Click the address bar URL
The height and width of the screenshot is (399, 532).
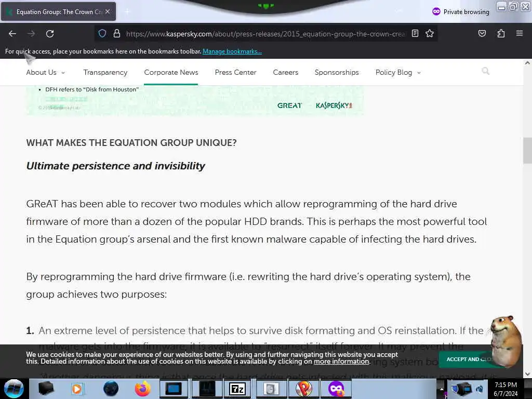pyautogui.click(x=264, y=34)
